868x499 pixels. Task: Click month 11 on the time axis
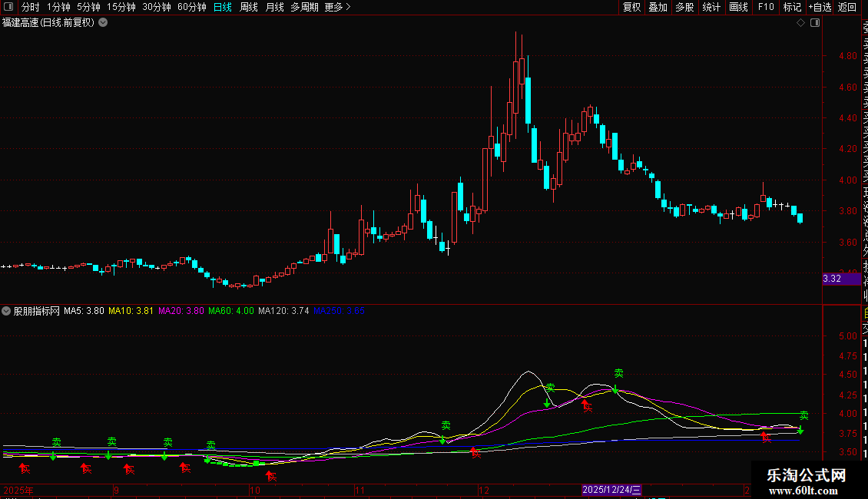click(359, 490)
